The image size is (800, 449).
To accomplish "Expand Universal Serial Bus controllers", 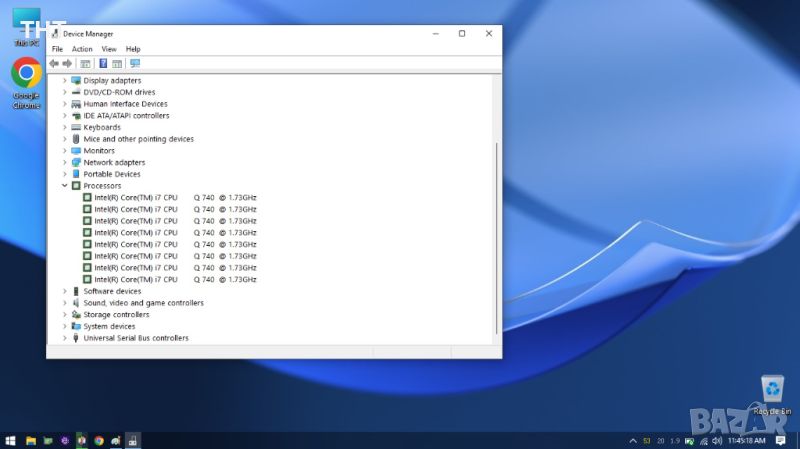I will coord(65,338).
